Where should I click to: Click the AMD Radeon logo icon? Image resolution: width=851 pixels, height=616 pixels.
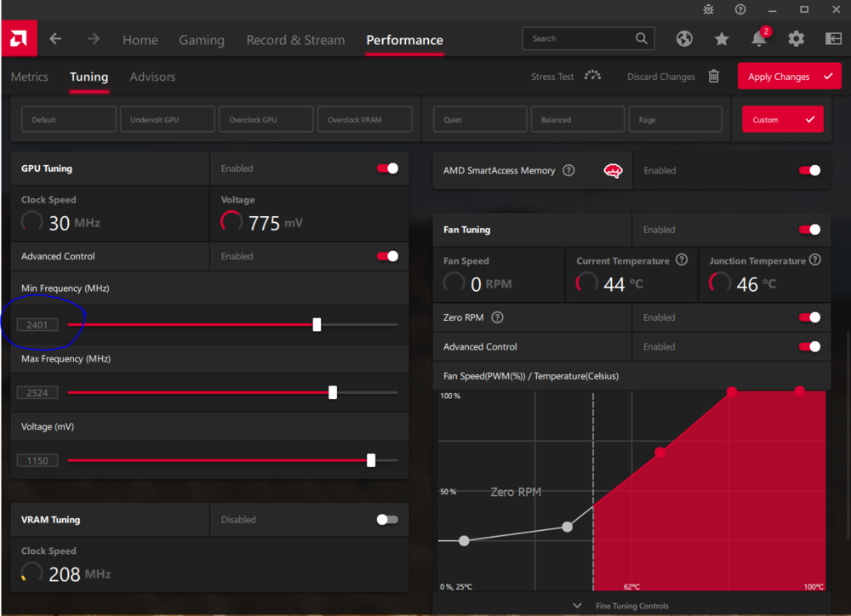18,38
